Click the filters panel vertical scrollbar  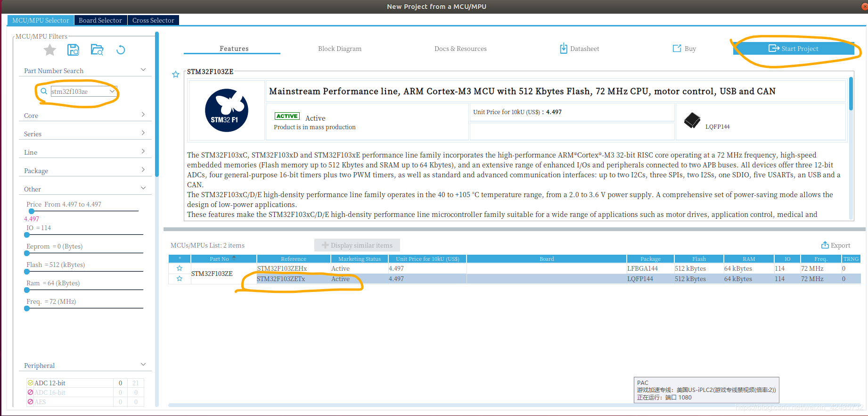coord(157,104)
